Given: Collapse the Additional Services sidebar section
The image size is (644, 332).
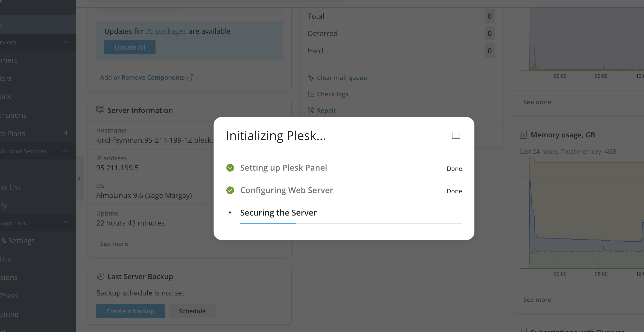Looking at the screenshot, I should (65, 151).
